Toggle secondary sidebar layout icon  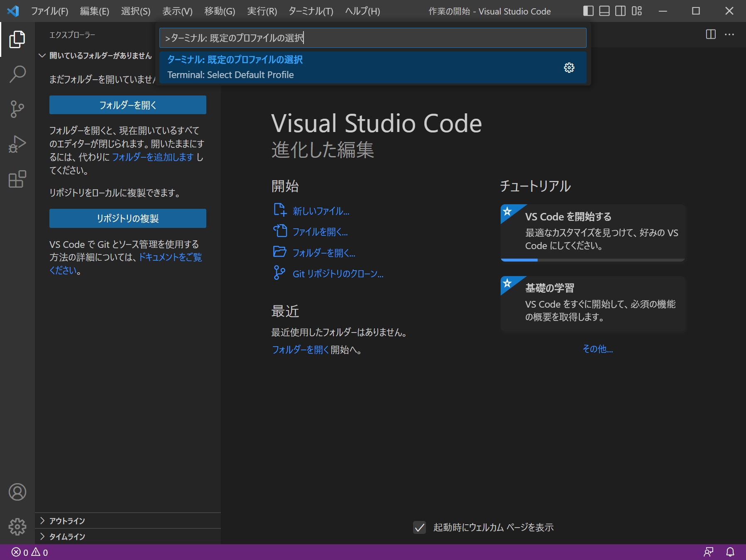[620, 11]
